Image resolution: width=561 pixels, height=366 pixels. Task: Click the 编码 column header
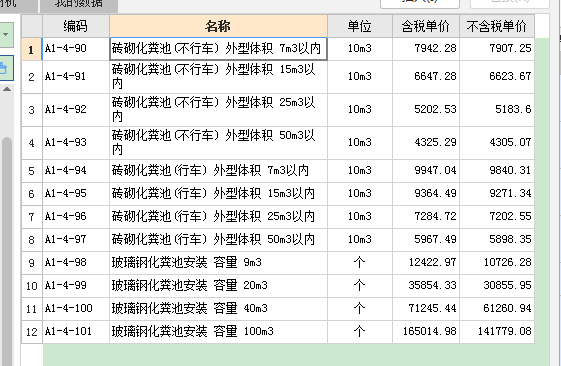pos(76,26)
